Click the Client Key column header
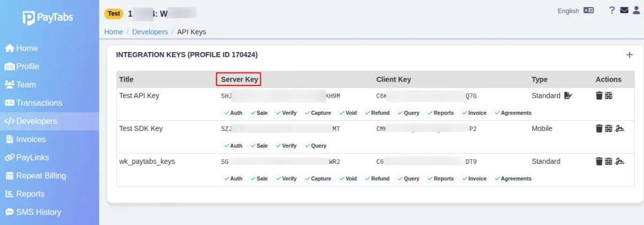 393,79
